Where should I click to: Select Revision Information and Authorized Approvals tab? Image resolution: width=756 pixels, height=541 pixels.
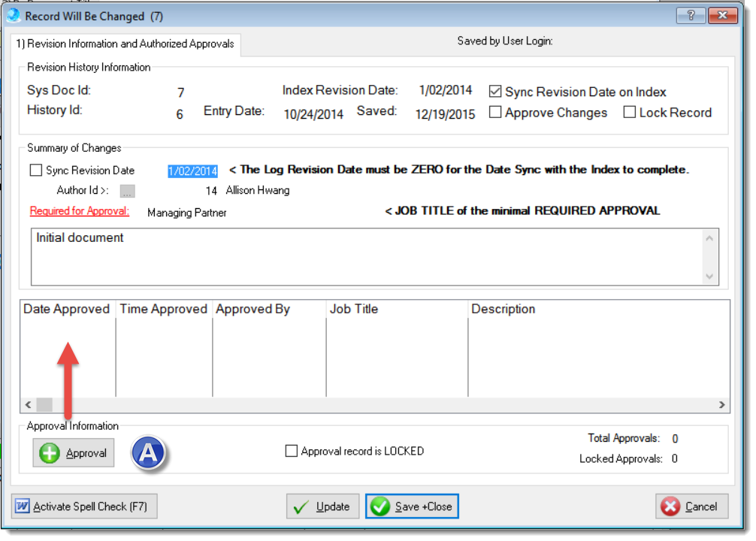pos(125,44)
